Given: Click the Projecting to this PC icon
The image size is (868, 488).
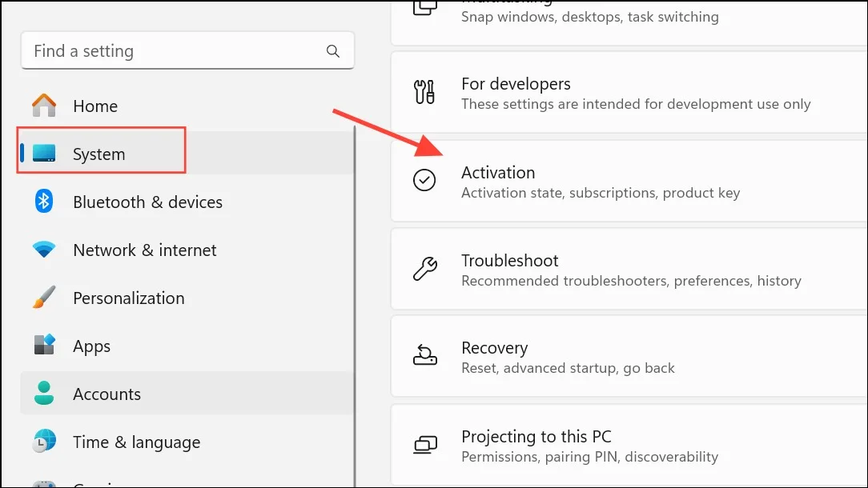Looking at the screenshot, I should pyautogui.click(x=425, y=444).
